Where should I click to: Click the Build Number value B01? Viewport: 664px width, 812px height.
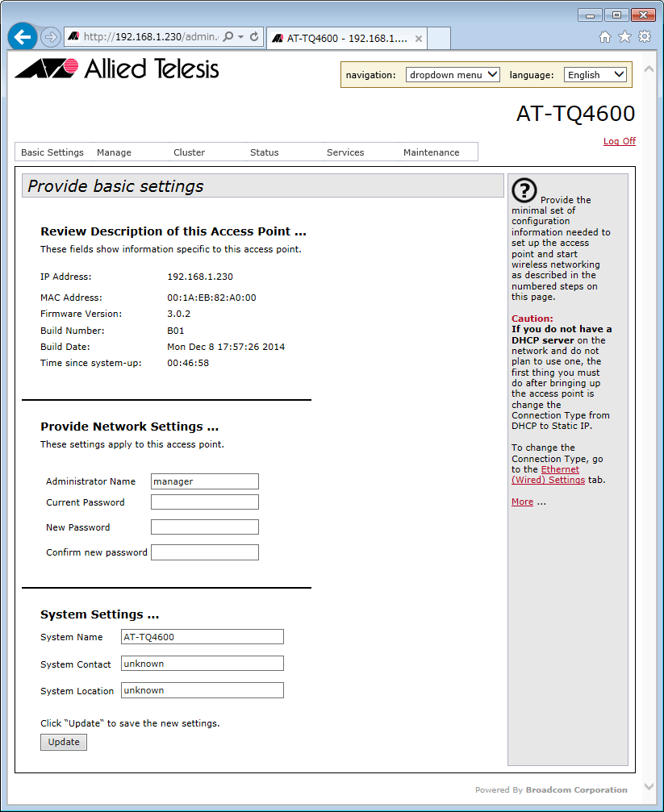click(176, 331)
